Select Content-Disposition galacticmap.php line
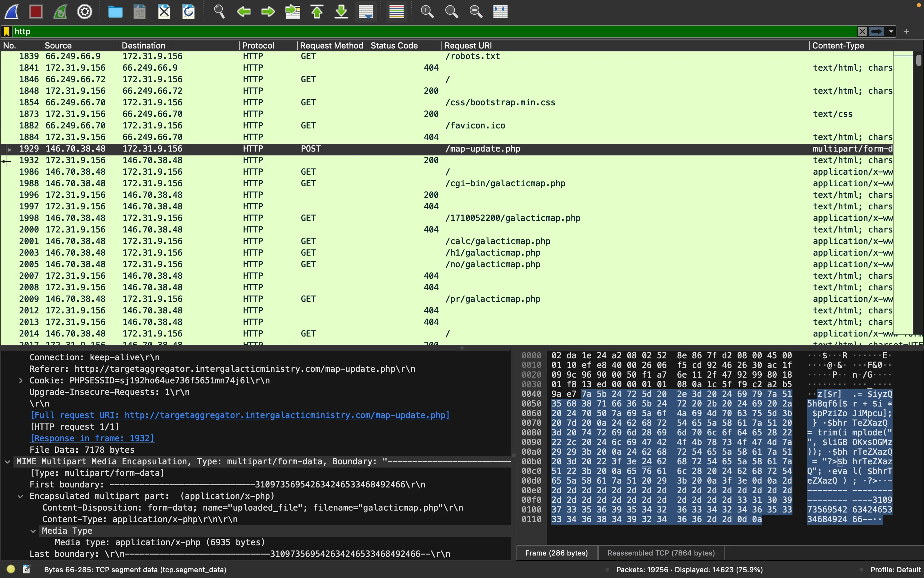The height and width of the screenshot is (578, 924). (252, 508)
